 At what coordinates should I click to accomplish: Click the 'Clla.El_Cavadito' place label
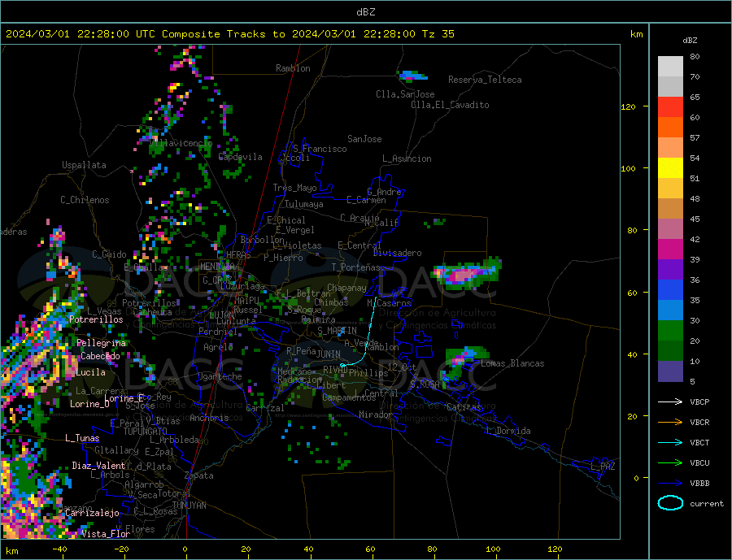450,105
